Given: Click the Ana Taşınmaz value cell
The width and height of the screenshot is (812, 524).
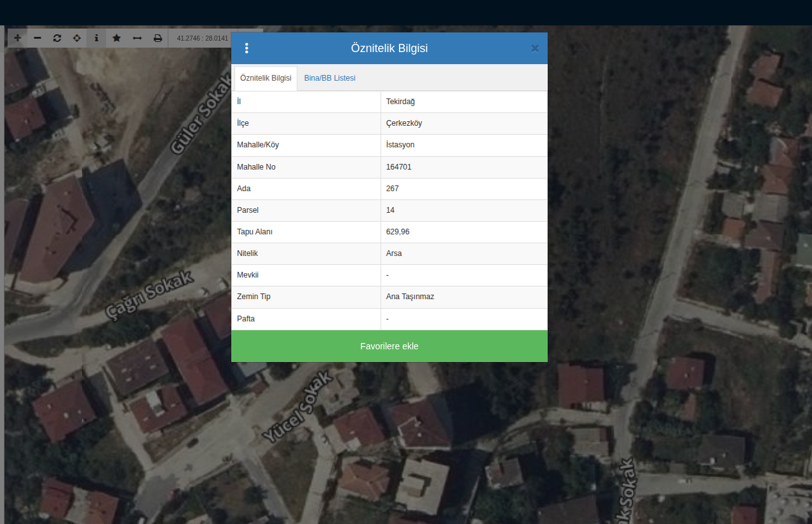Looking at the screenshot, I should (464, 297).
